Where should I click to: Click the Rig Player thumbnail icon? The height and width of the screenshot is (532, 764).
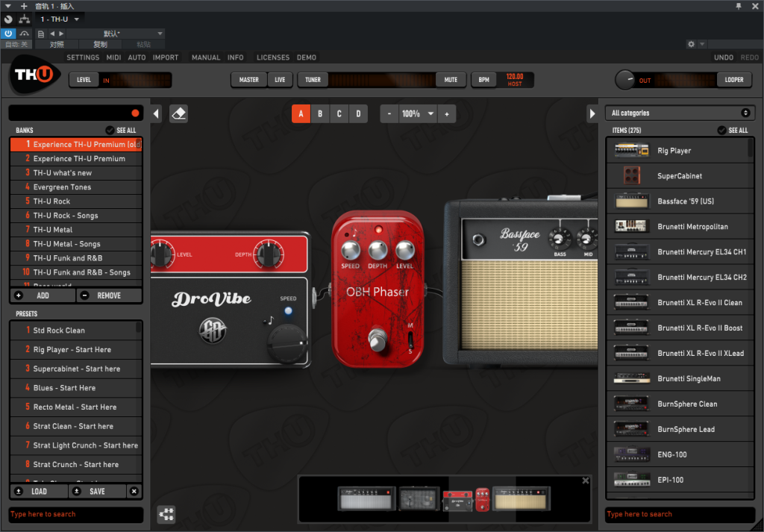[631, 150]
